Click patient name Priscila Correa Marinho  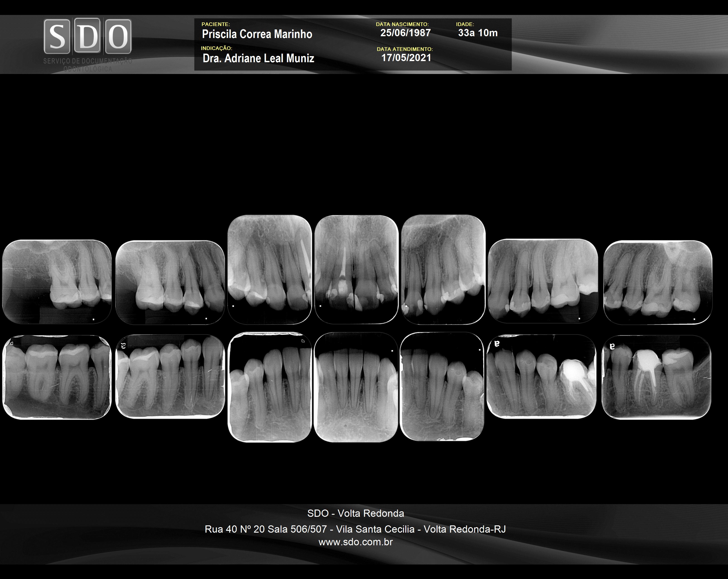pyautogui.click(x=257, y=34)
